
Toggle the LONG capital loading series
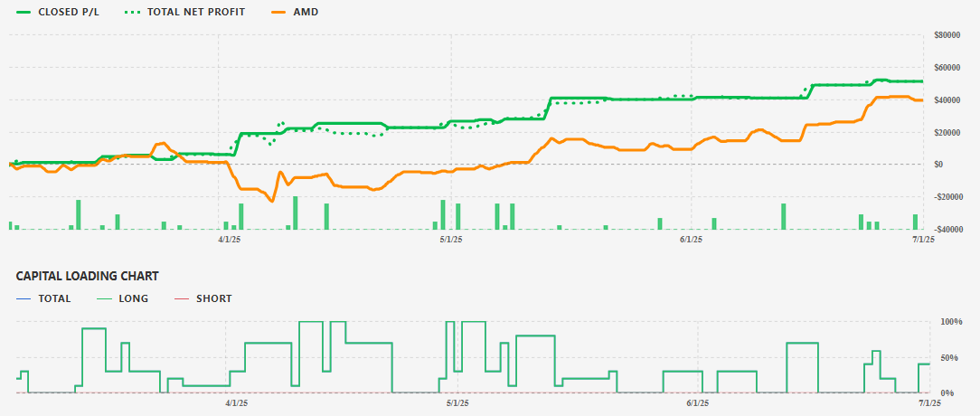[x=123, y=299]
